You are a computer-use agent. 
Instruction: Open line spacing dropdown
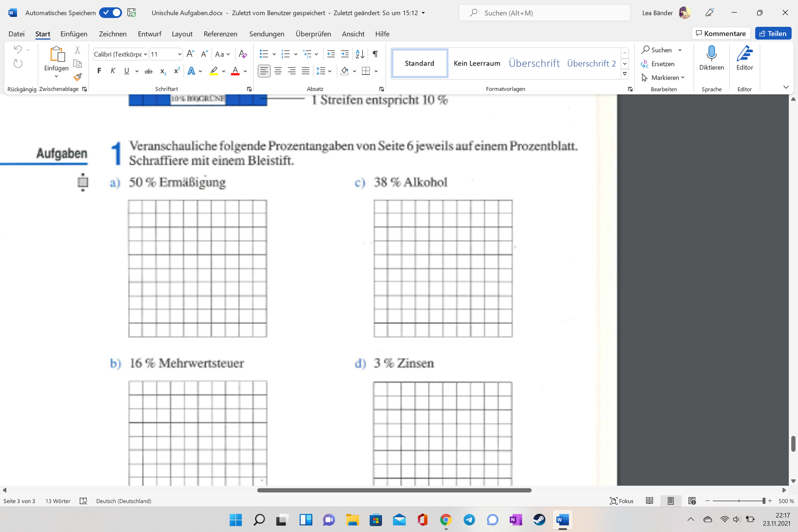tap(330, 71)
